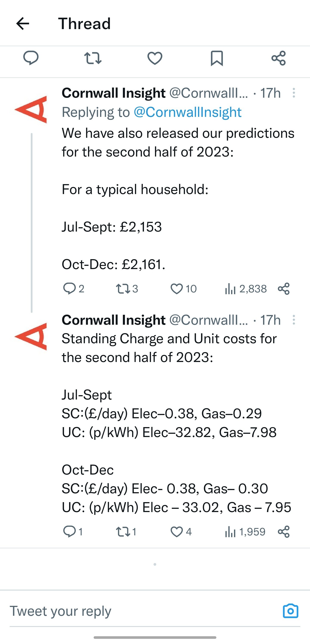Open more options on the predictions tweet
This screenshot has width=310, height=644.
pos(294,93)
